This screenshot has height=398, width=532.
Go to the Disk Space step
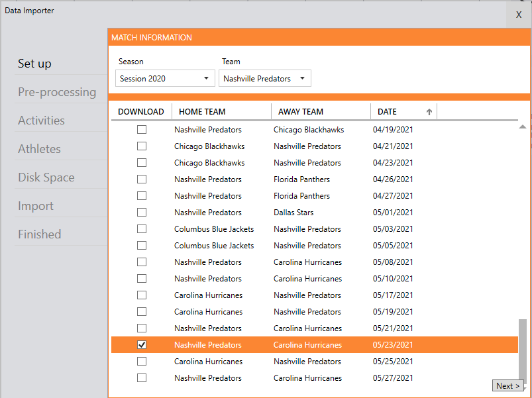point(46,177)
